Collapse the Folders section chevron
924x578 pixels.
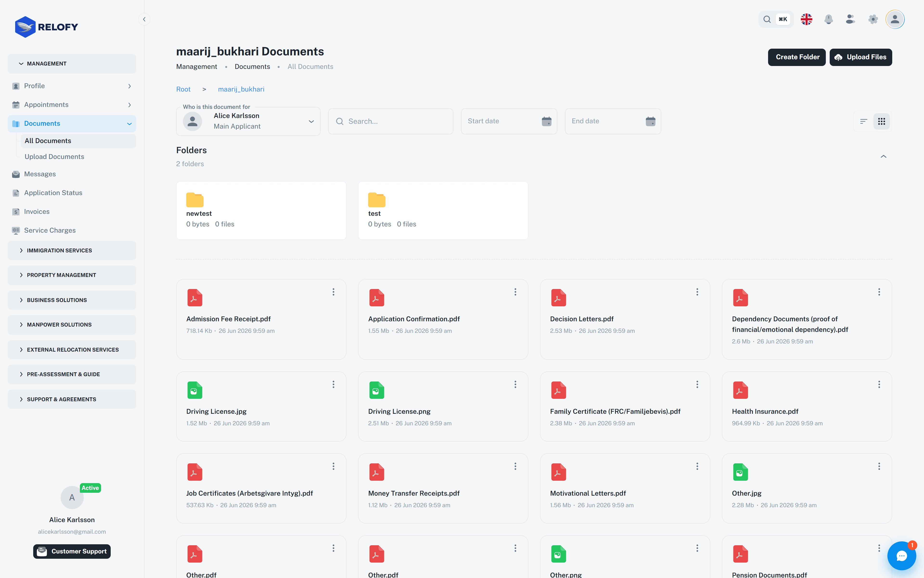point(883,157)
